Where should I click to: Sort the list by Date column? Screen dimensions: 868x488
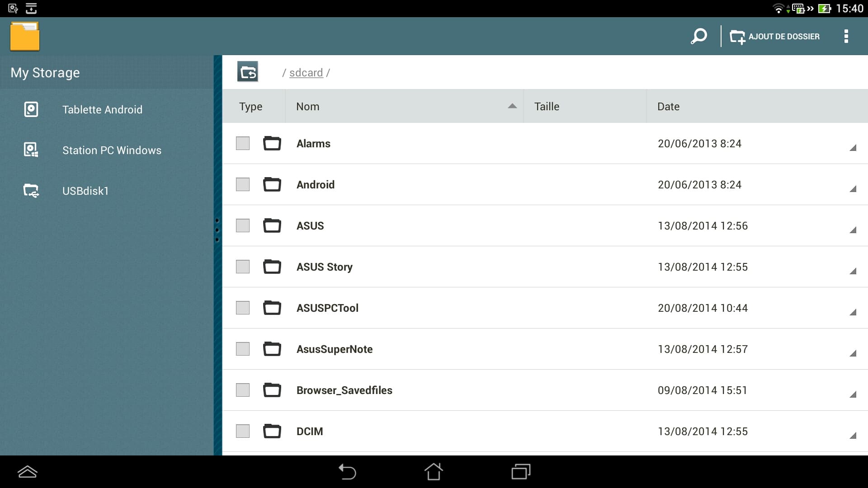(x=668, y=107)
